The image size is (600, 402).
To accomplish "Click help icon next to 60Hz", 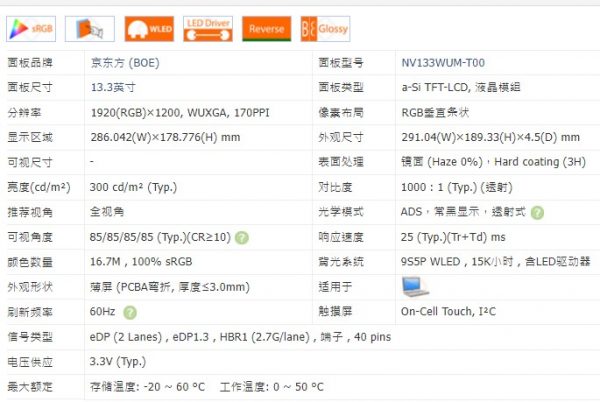I will [x=130, y=312].
